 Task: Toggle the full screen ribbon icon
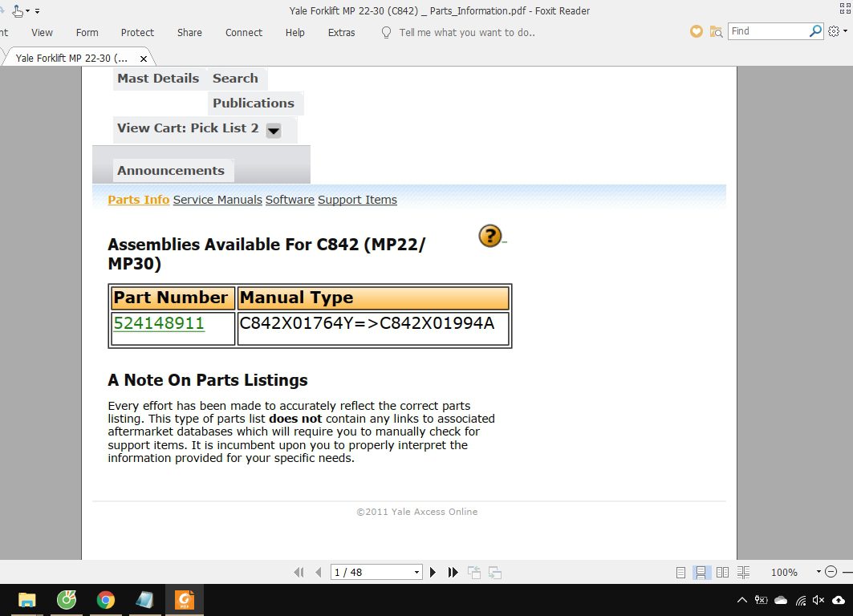tap(846, 8)
